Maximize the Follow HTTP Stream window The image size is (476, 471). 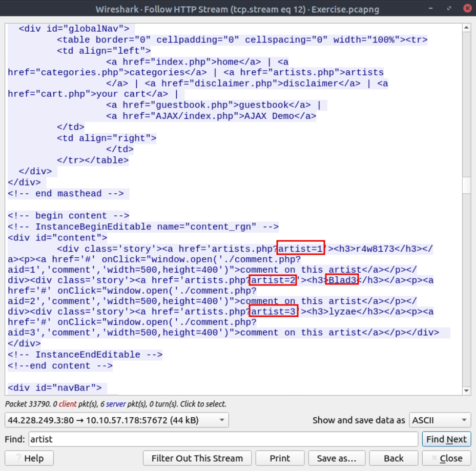449,9
